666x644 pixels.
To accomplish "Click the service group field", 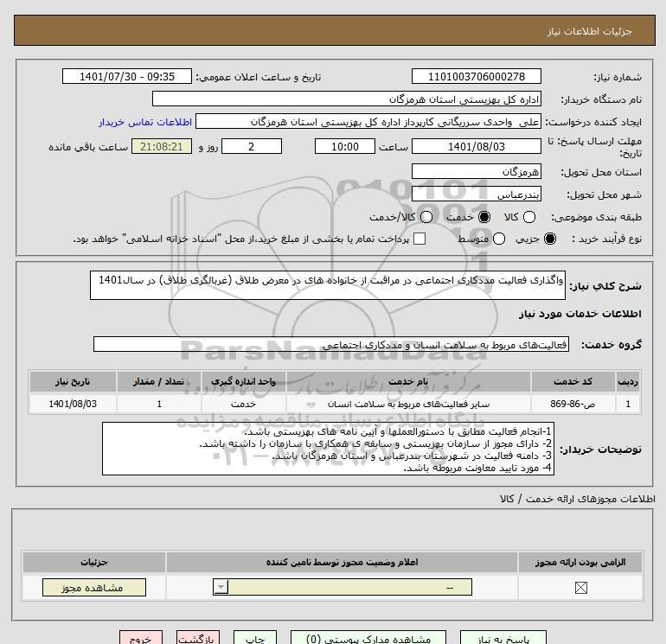I will click(x=331, y=344).
